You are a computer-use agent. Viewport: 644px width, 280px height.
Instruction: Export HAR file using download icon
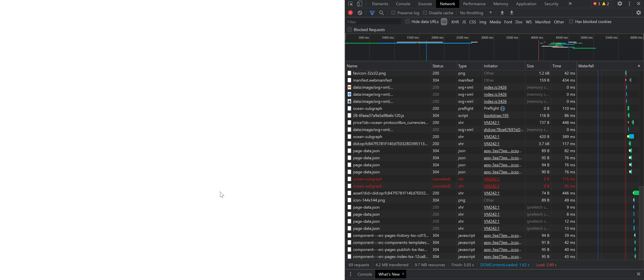(511, 13)
